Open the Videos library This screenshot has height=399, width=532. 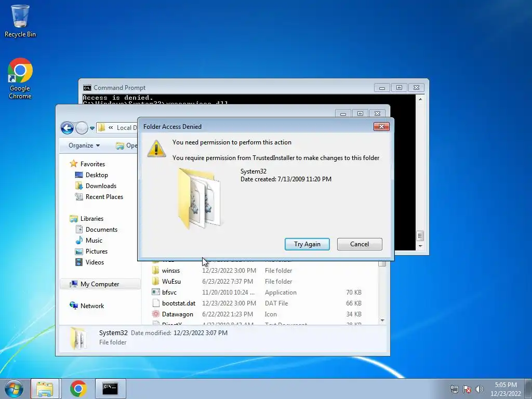[89, 262]
